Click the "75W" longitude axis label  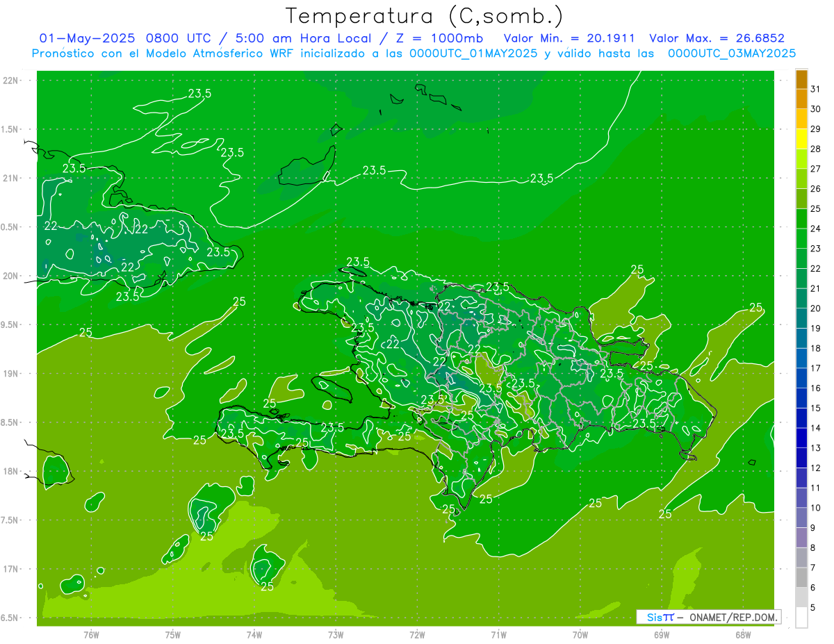173,634
